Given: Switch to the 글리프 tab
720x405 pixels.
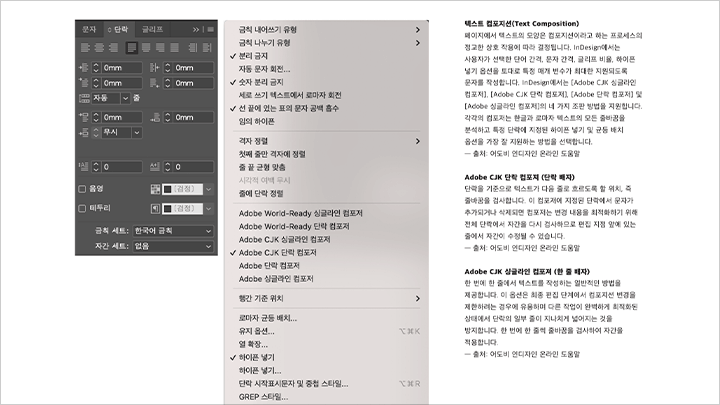Looking at the screenshot, I should click(152, 29).
